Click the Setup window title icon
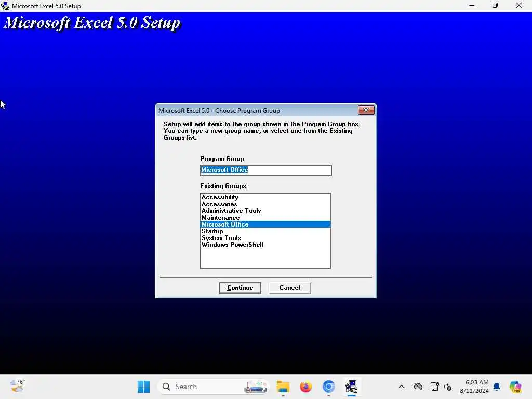This screenshot has width=532, height=399. tap(5, 6)
